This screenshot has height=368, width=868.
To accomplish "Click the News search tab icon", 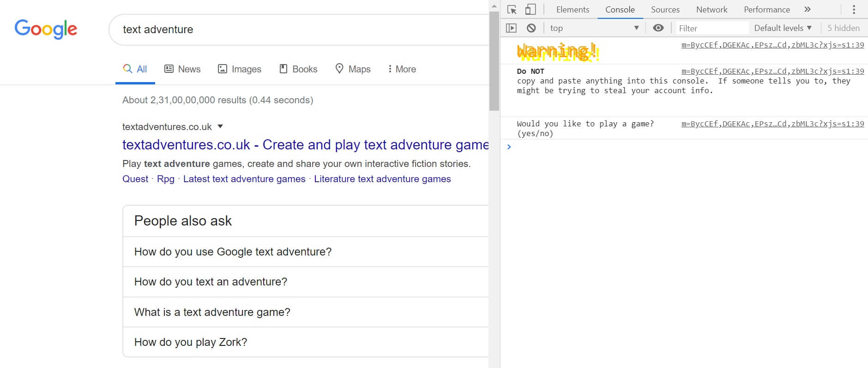I will coord(169,69).
